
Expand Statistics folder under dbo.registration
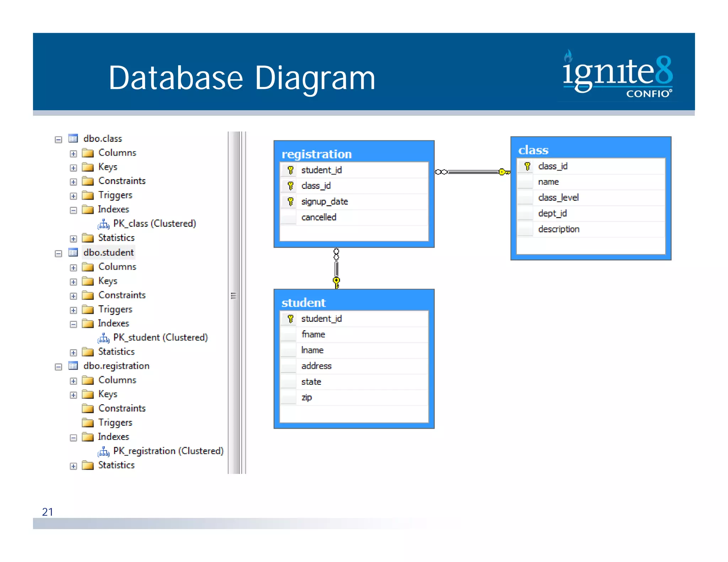point(73,466)
